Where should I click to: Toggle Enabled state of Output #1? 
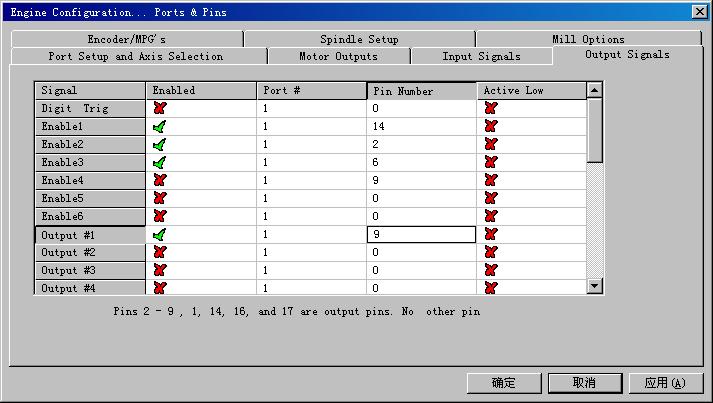159,235
